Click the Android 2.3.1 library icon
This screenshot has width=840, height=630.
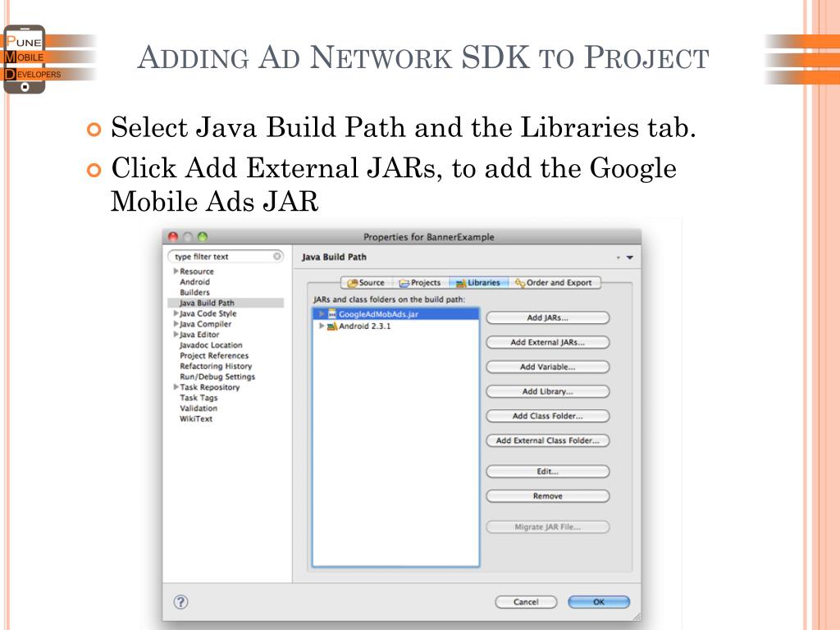click(x=332, y=326)
